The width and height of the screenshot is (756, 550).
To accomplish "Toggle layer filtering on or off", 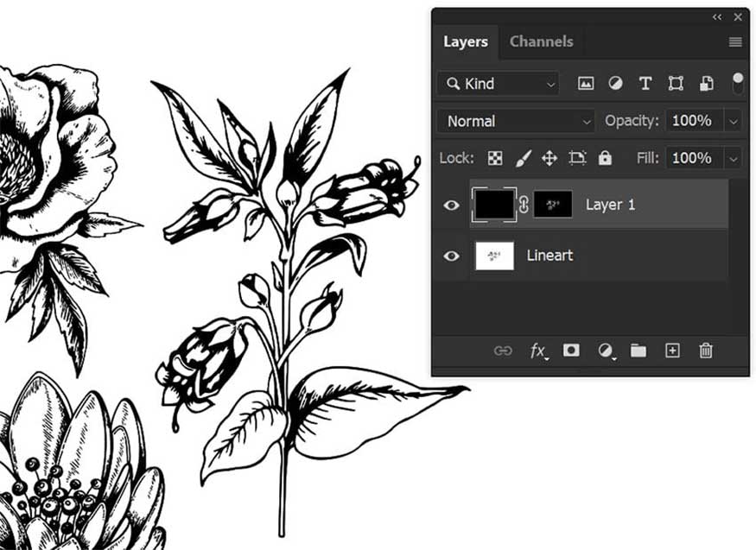I will [x=738, y=84].
